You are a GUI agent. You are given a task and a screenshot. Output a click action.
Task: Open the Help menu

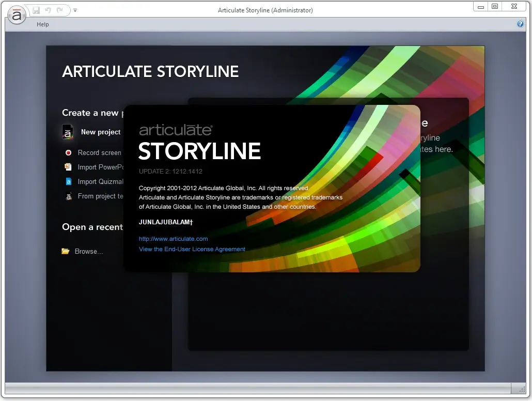coord(43,24)
